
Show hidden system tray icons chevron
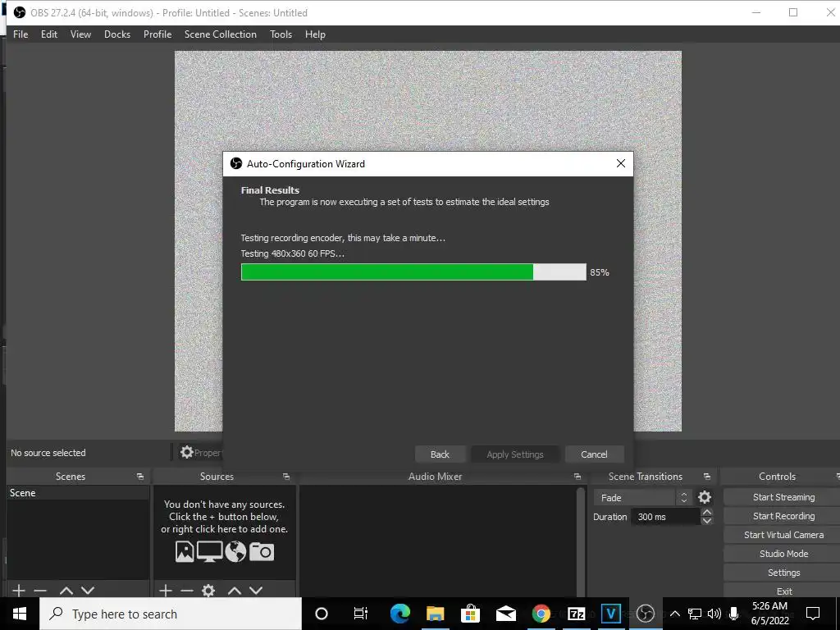point(675,614)
